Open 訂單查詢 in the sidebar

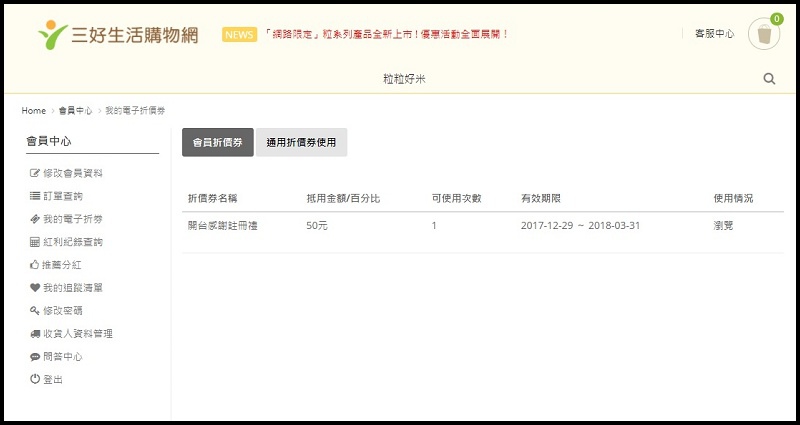coord(63,196)
